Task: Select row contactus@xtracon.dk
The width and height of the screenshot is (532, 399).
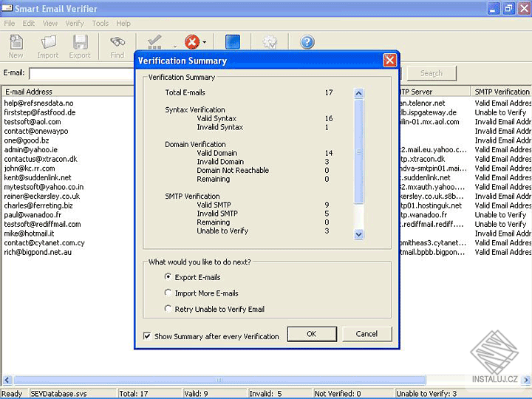Action: 41,159
